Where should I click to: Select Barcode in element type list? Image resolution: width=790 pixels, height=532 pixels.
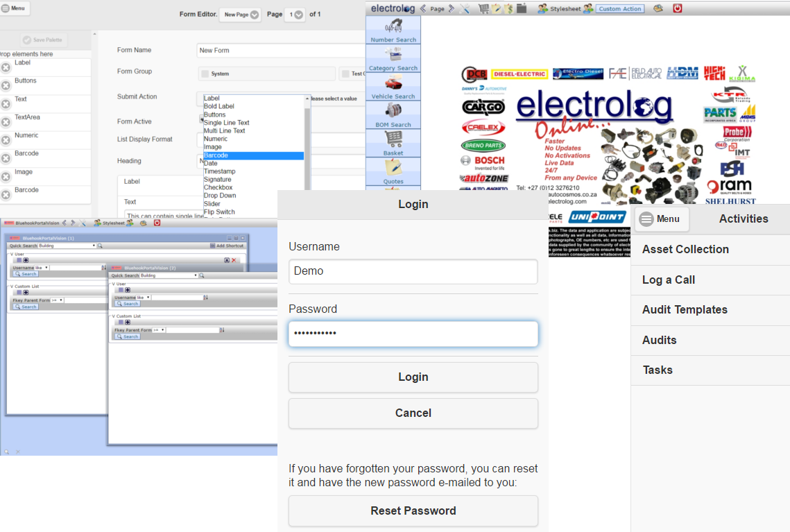pyautogui.click(x=253, y=155)
